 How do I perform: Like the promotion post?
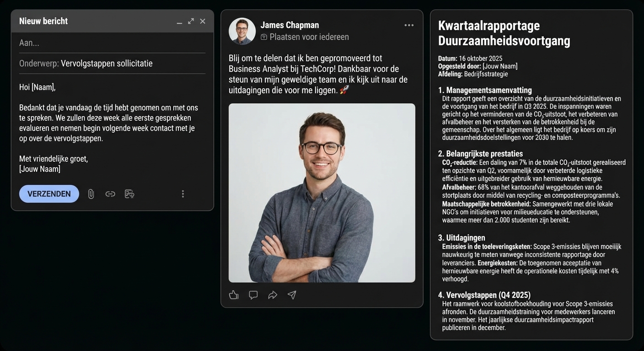[234, 295]
